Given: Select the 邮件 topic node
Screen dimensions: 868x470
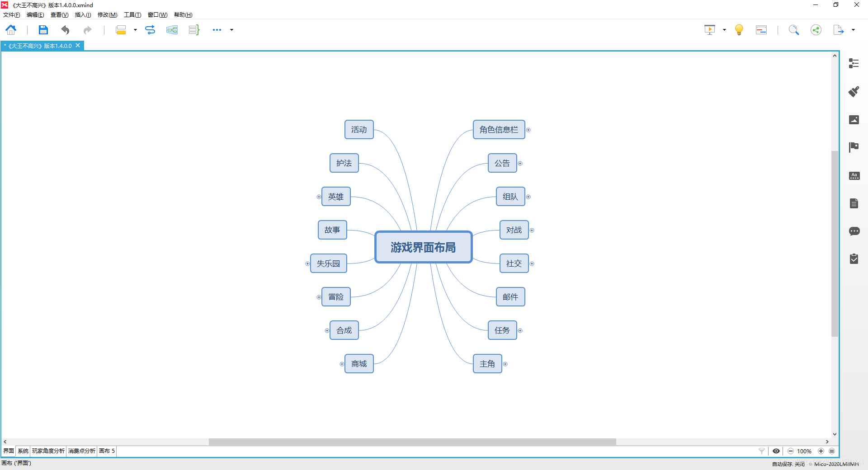Looking at the screenshot, I should click(x=510, y=297).
